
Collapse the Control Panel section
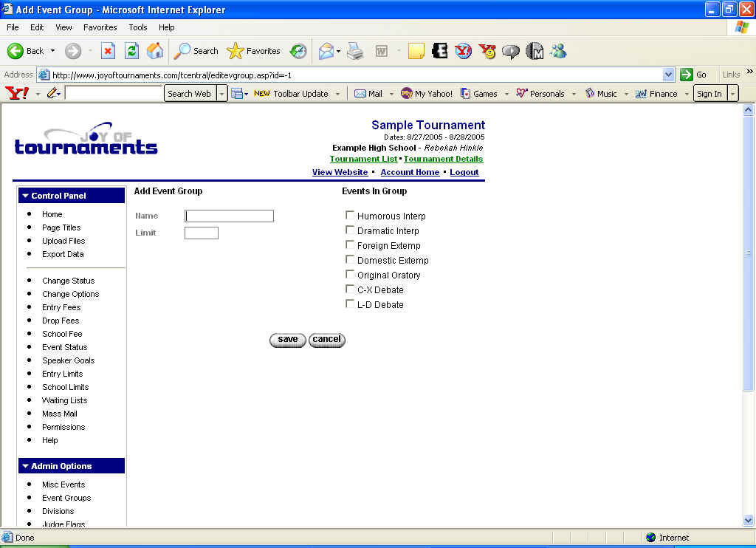pos(26,196)
